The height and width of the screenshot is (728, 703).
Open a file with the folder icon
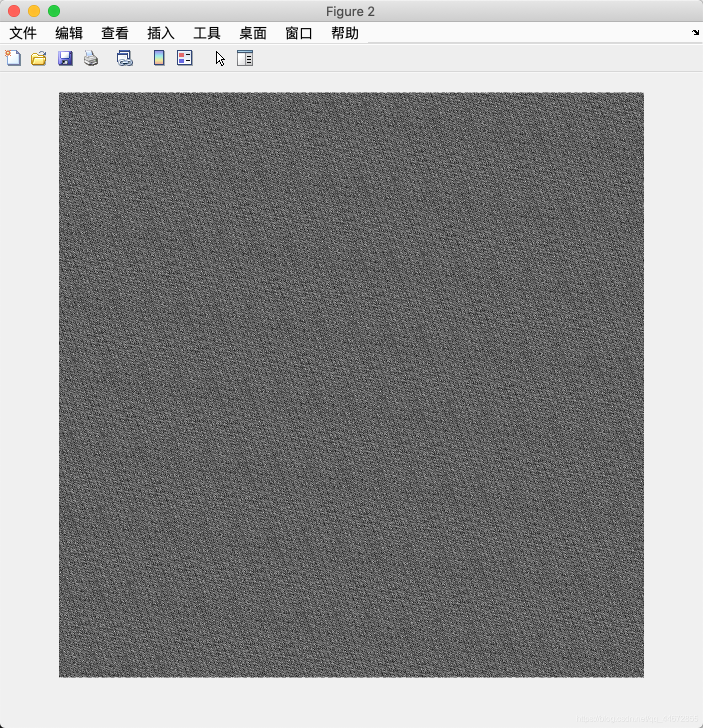click(38, 58)
